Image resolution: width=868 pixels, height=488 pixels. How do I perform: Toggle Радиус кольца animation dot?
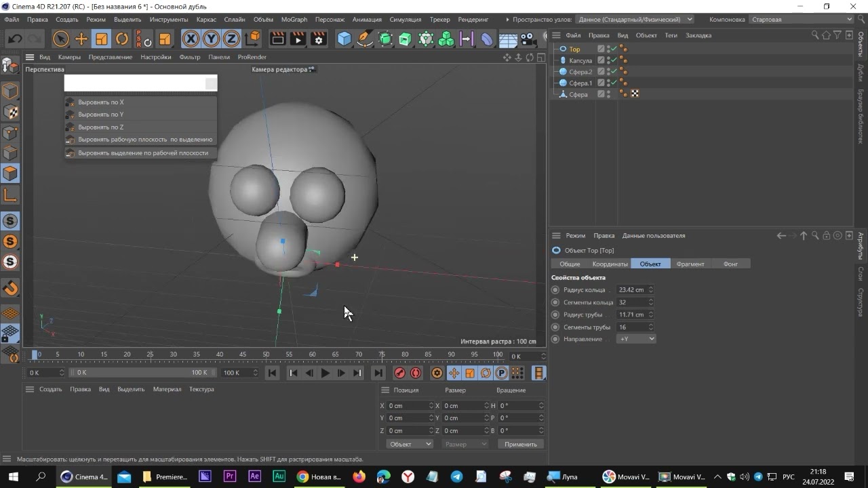[555, 289]
